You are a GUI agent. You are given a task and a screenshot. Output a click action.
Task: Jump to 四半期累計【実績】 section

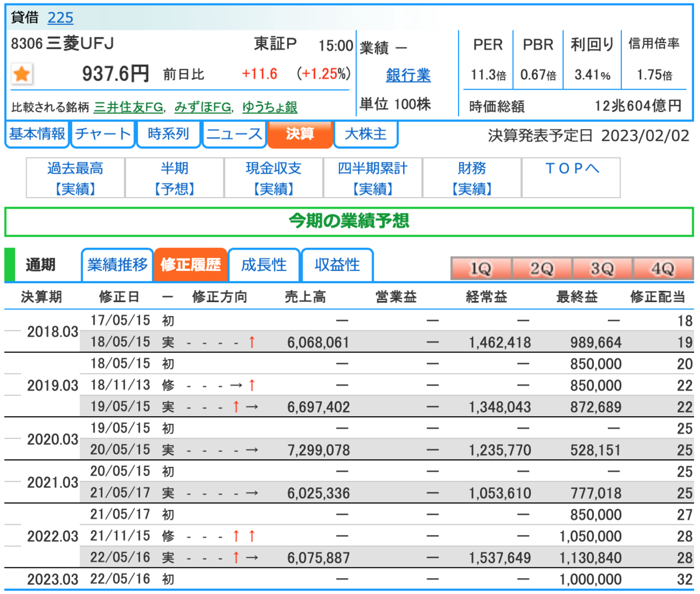(x=373, y=178)
